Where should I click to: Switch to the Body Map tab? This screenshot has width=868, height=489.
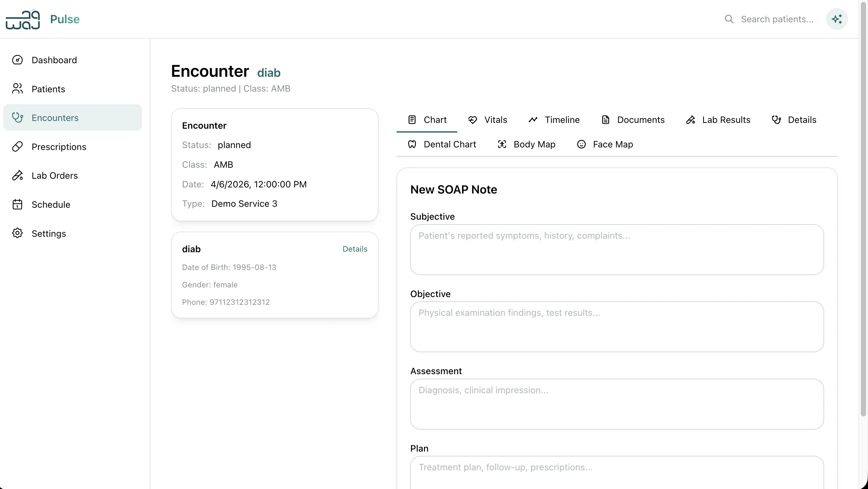[526, 145]
